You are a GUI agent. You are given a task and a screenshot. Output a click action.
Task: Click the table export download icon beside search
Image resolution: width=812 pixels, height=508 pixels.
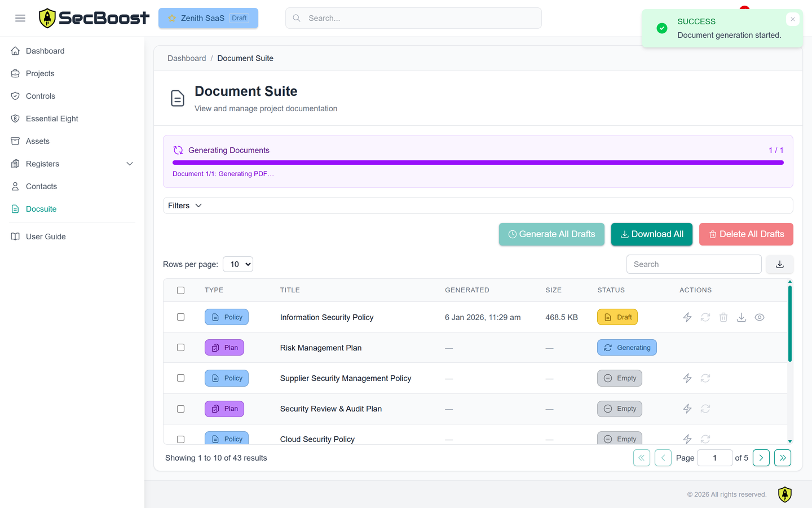pos(779,264)
